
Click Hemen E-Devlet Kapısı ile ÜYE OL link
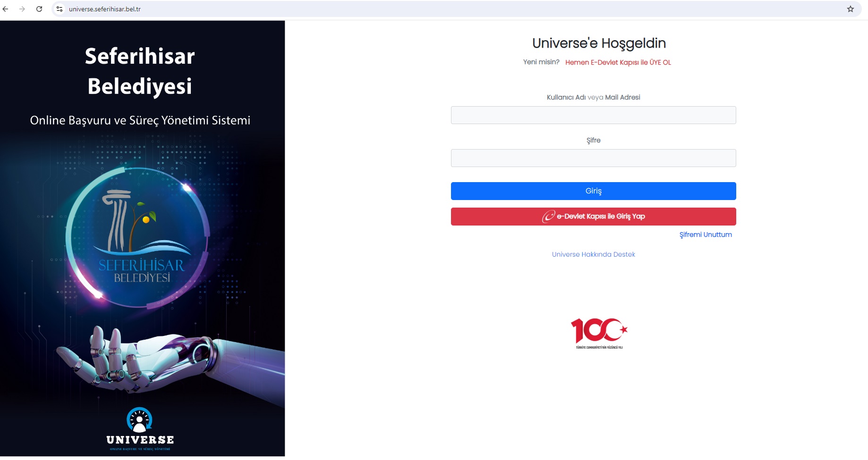[x=618, y=62]
